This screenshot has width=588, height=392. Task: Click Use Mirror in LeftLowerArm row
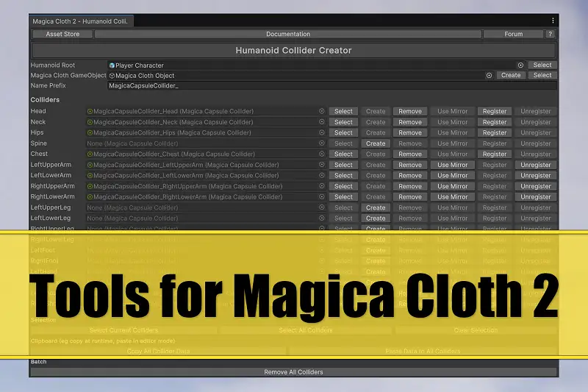(452, 176)
